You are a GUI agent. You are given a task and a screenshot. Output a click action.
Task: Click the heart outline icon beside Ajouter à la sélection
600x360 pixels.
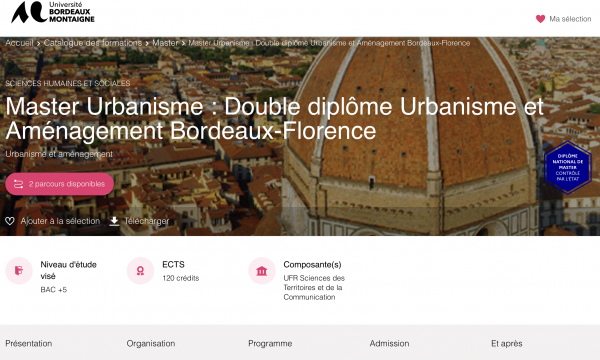click(x=10, y=221)
